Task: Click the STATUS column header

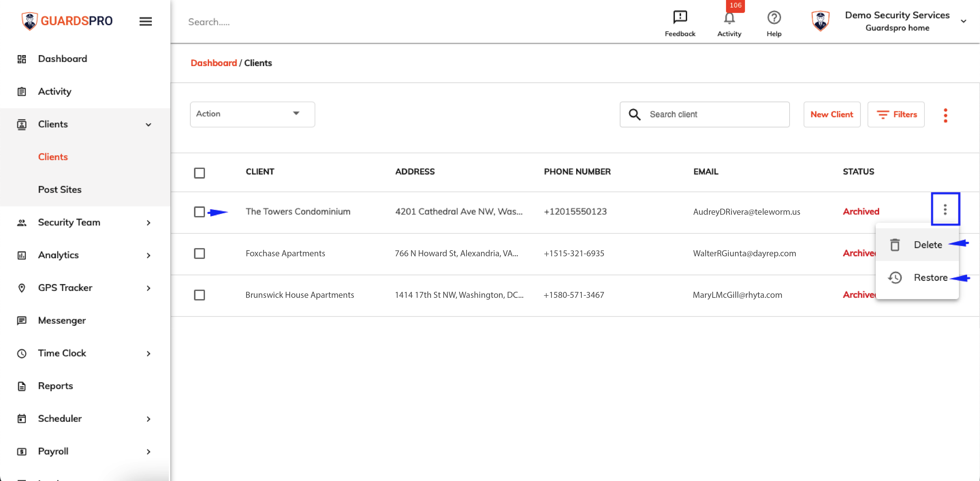Action: click(858, 172)
